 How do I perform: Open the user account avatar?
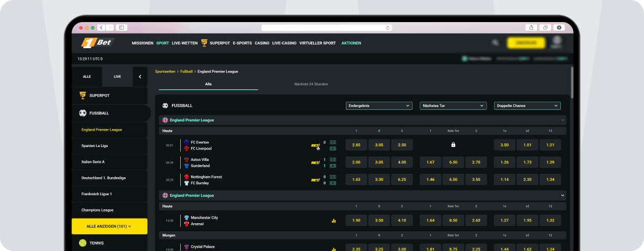[x=556, y=41]
